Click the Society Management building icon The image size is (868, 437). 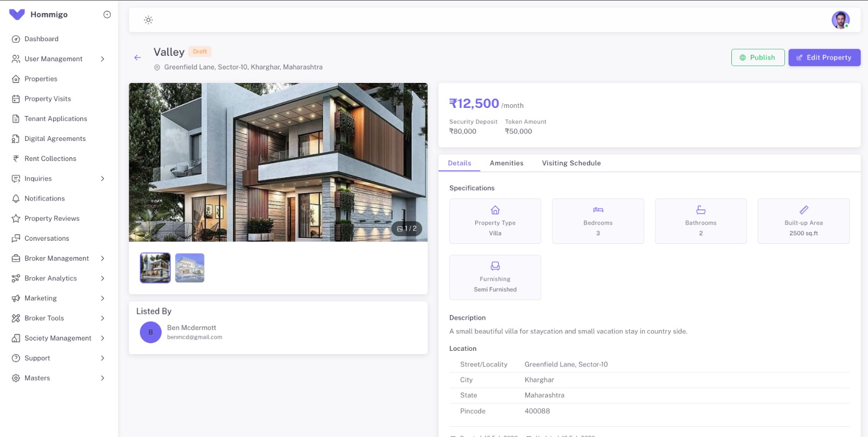click(x=16, y=338)
